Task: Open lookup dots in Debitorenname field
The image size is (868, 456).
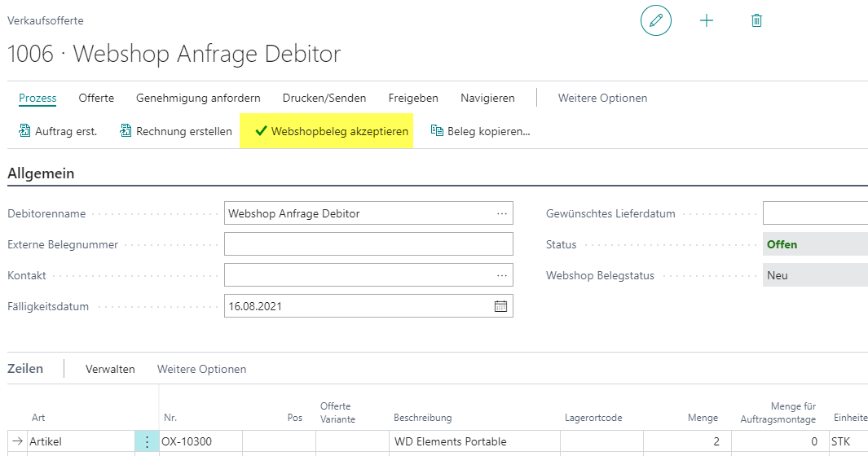Action: tap(501, 213)
